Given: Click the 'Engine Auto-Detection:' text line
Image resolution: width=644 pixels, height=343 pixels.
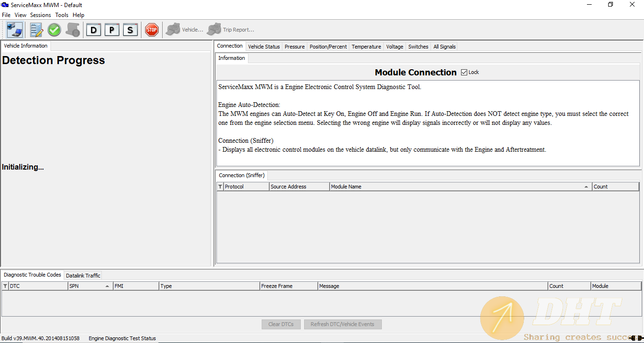Looking at the screenshot, I should pos(249,105).
